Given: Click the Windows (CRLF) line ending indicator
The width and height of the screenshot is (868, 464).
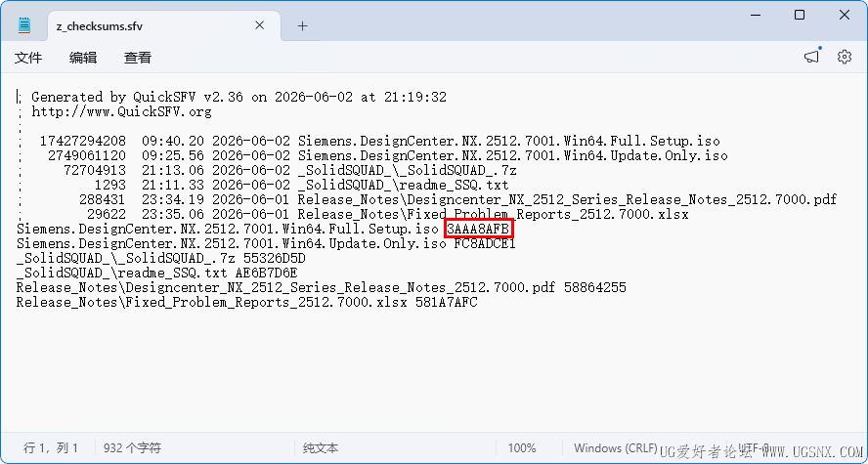Looking at the screenshot, I should click(616, 448).
